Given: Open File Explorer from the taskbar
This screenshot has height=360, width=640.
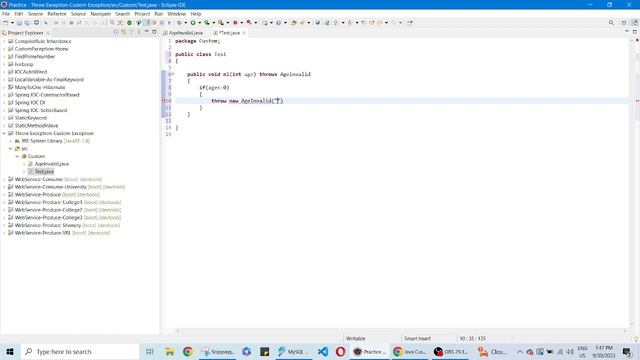Looking at the screenshot, I should (169, 351).
